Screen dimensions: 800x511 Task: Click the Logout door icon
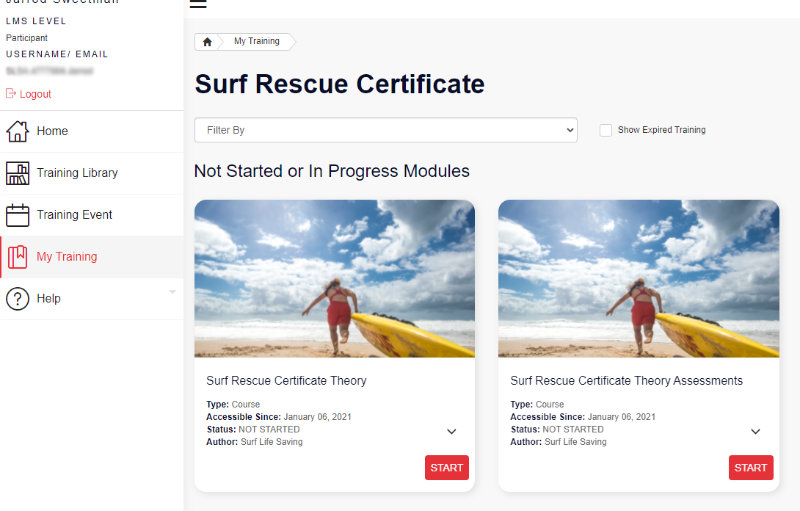pos(11,93)
